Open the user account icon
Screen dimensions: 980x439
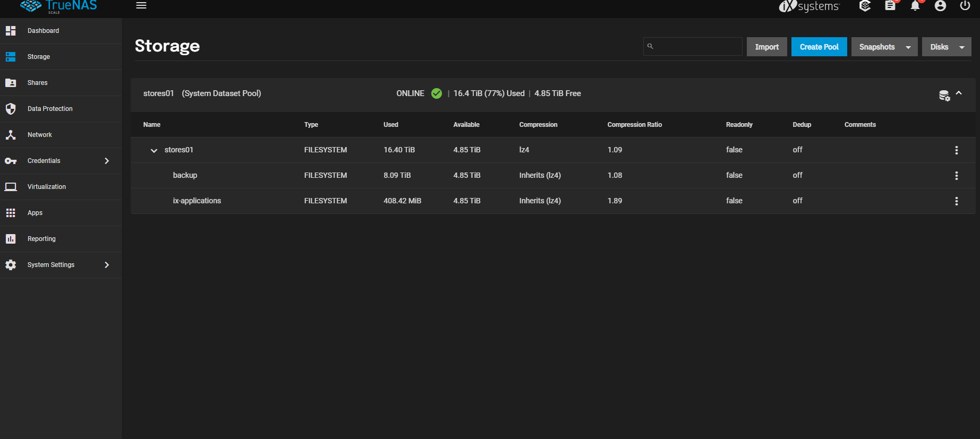940,6
